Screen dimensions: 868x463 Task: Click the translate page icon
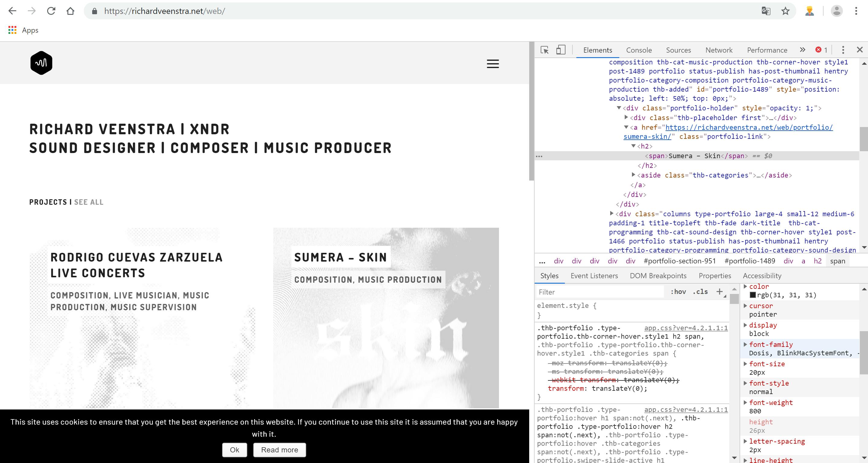tap(766, 11)
